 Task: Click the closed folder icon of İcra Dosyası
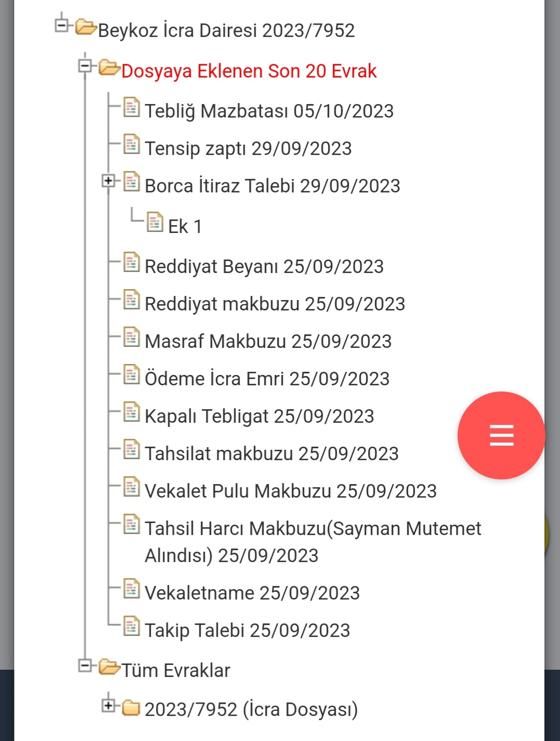[131, 707]
